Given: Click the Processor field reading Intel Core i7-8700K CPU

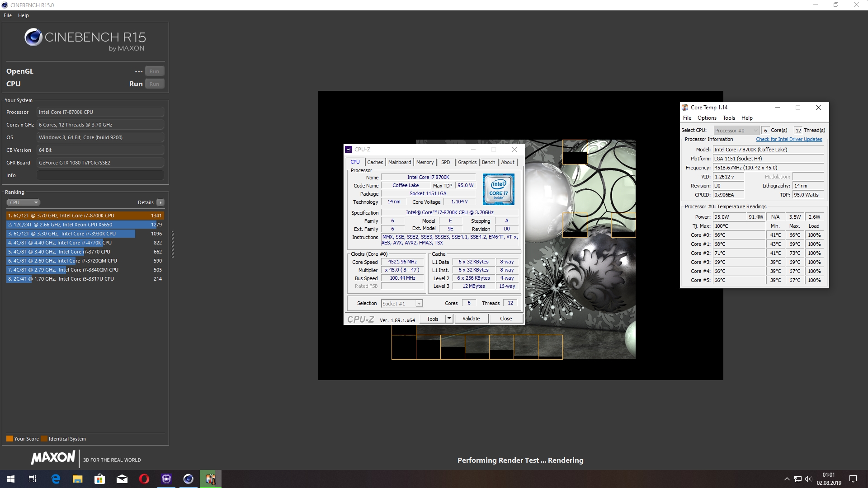Looking at the screenshot, I should (x=100, y=112).
